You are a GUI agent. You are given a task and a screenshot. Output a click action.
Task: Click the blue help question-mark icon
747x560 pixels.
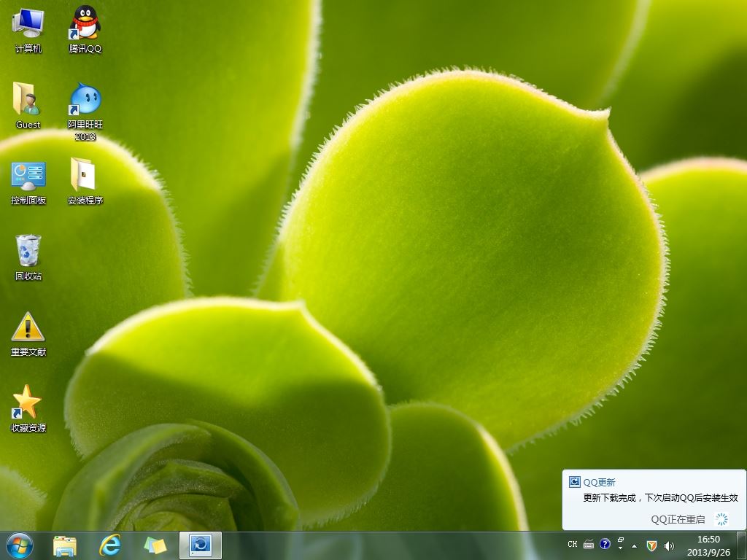pyautogui.click(x=605, y=544)
